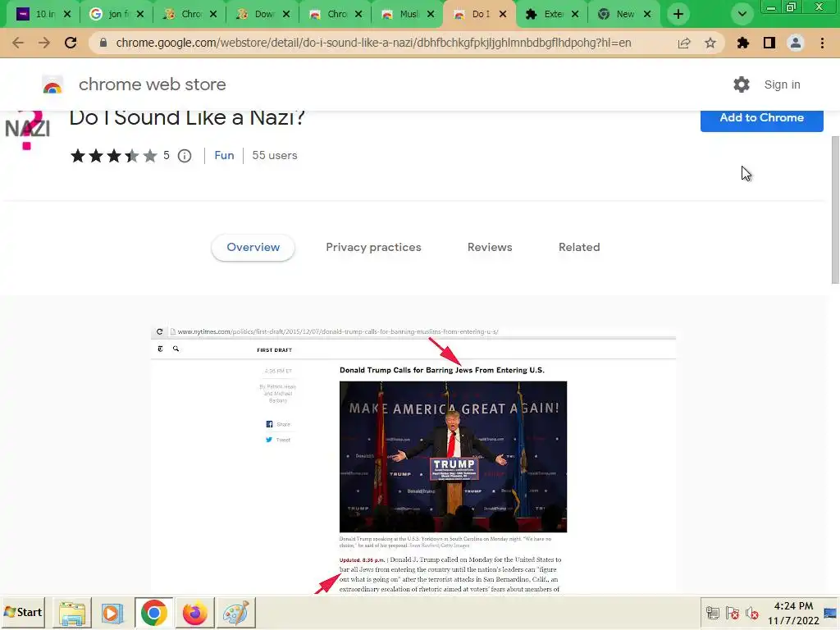Open the rating info icon
The width and height of the screenshot is (840, 630).
coord(185,156)
